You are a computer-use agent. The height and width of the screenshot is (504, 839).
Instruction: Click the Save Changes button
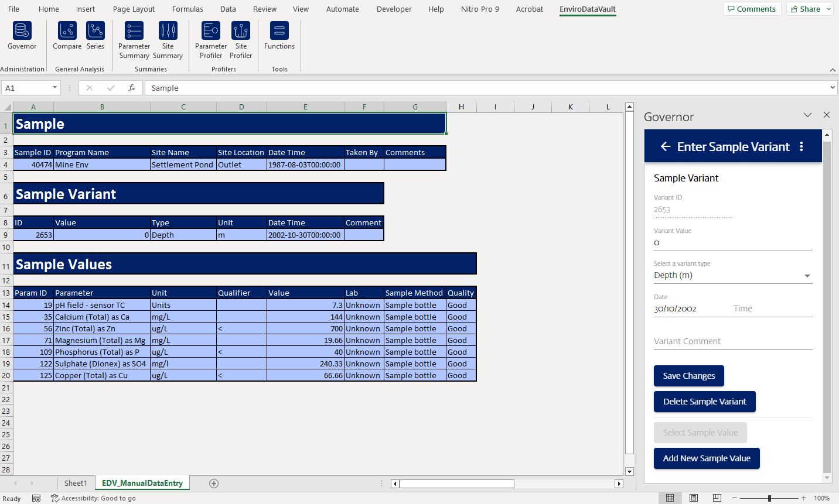688,376
